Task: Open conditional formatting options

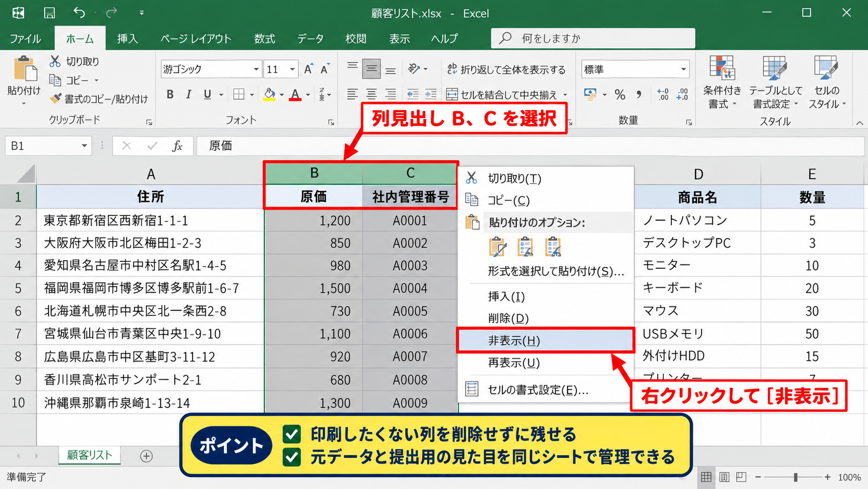Action: [722, 82]
